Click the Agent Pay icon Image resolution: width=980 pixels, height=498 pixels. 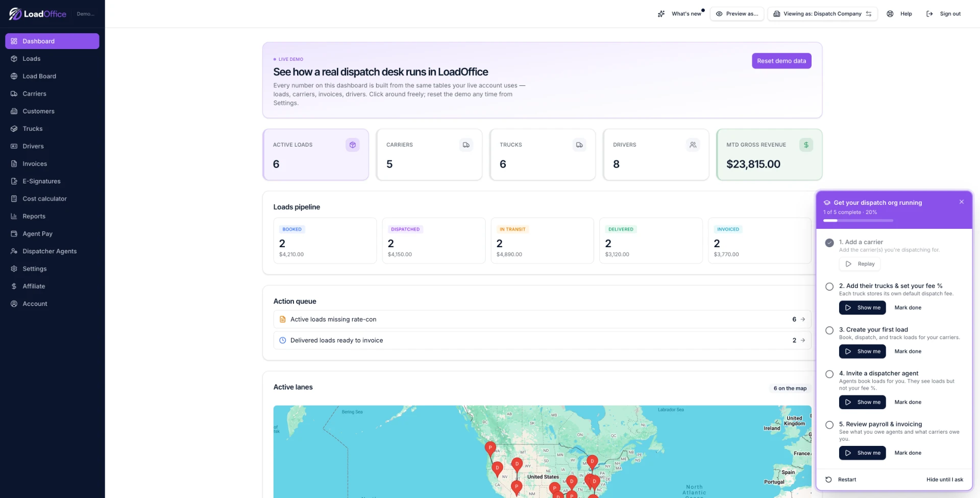coord(14,233)
